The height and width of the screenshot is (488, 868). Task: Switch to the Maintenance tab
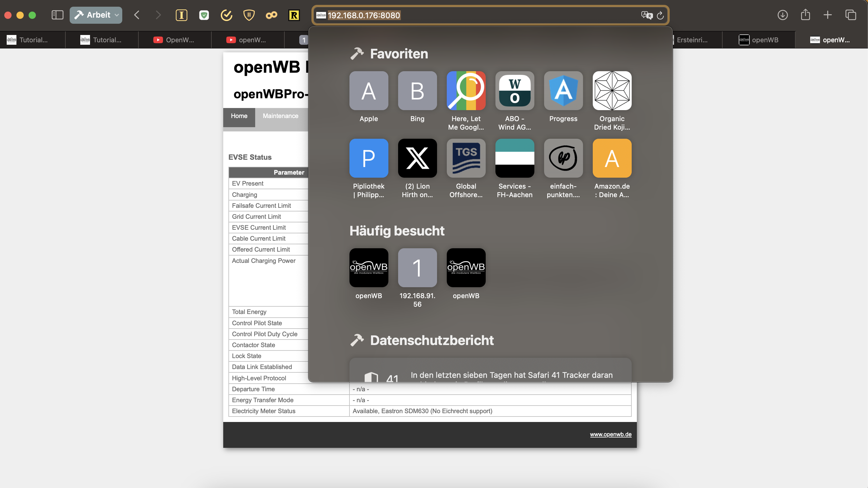(x=280, y=116)
